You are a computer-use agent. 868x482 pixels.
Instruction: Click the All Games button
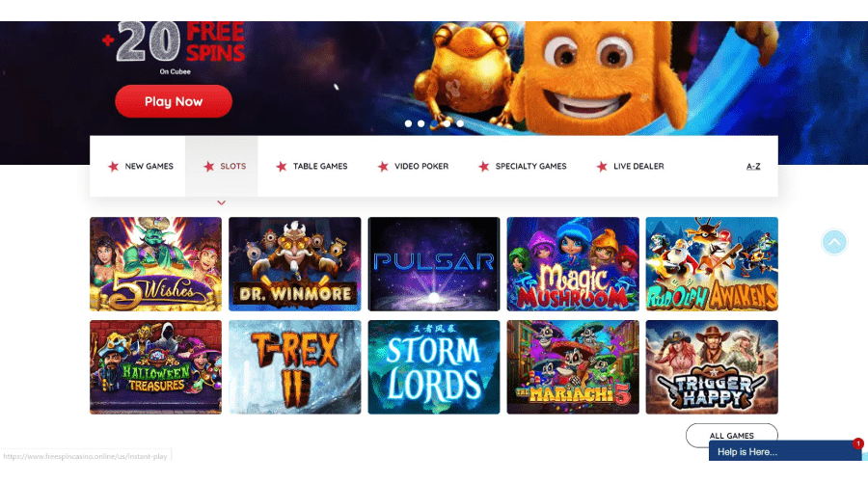731,436
